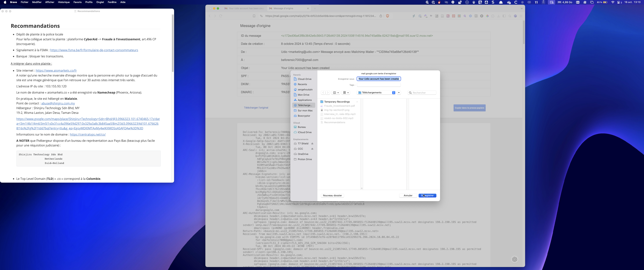This screenshot has width=644, height=270.
Task: Open the aiomarkets.co/fr link
Action: [56, 71]
